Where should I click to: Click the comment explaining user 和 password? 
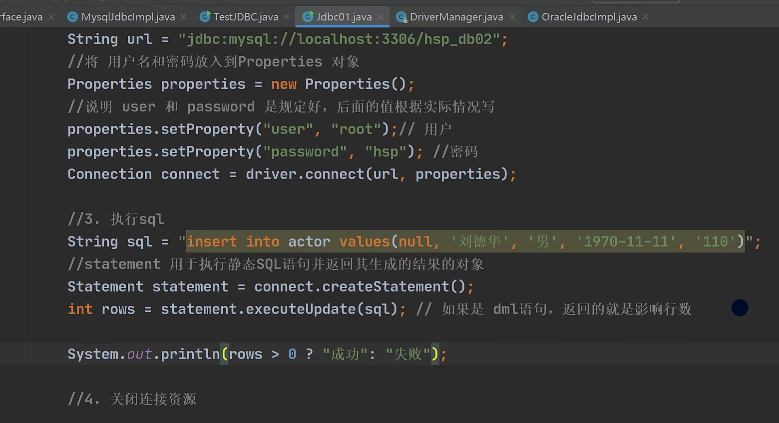coord(281,107)
